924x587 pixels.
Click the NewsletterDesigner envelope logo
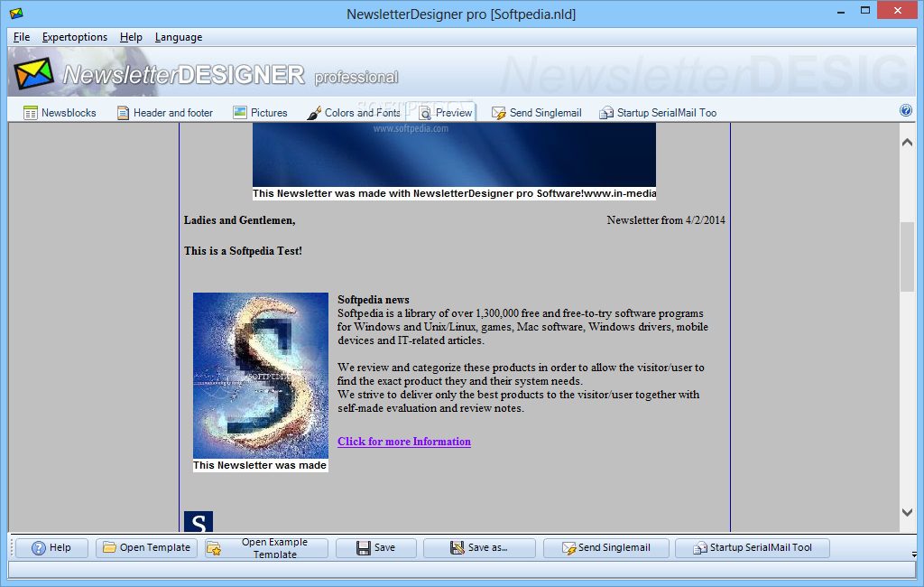33,74
